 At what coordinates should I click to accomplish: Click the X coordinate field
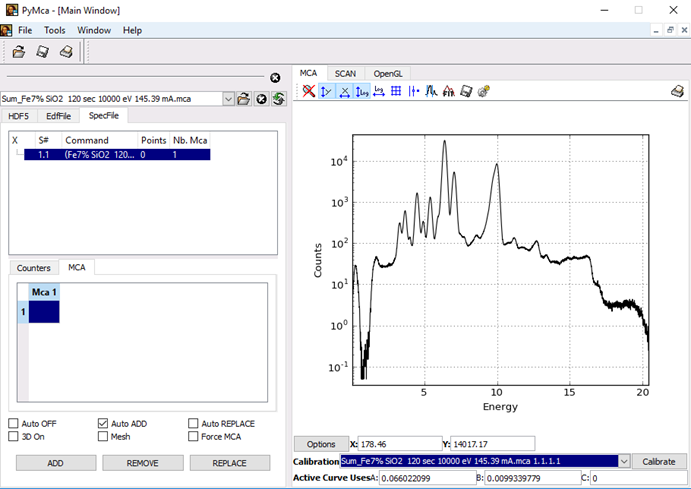pos(400,444)
